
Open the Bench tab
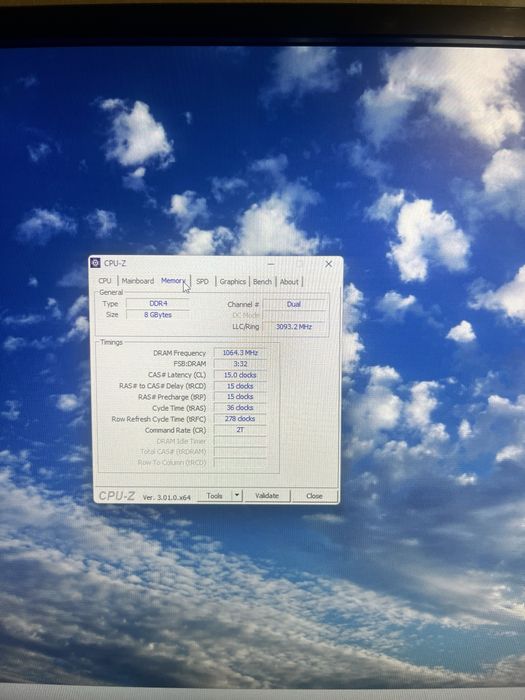(x=262, y=281)
